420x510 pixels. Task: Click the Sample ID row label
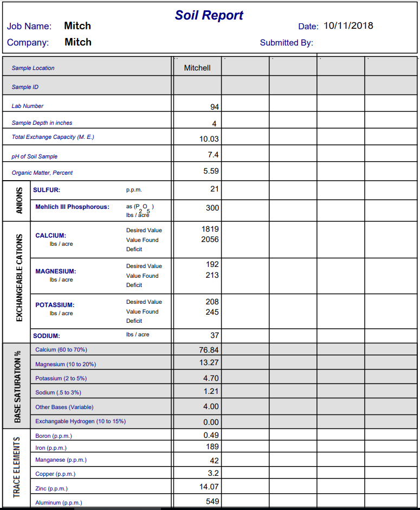click(25, 87)
